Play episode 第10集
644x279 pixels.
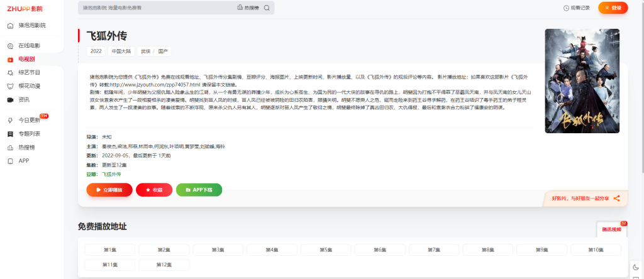pyautogui.click(x=596, y=250)
